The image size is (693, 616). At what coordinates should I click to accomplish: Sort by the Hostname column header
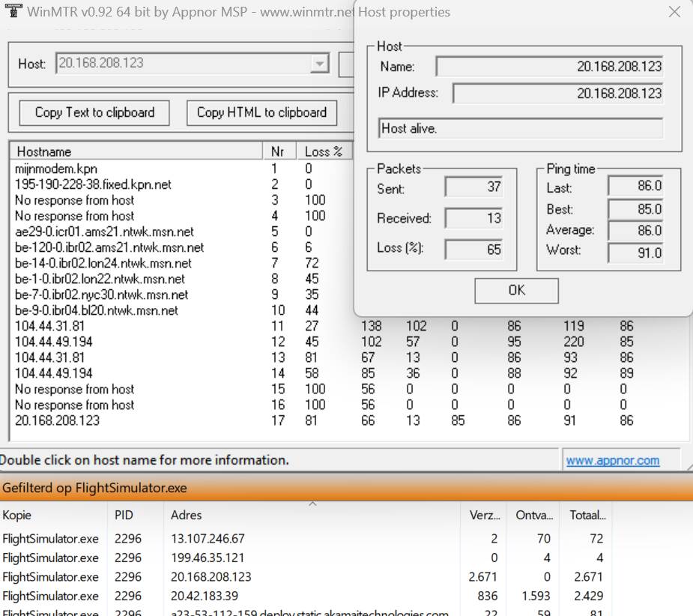(136, 151)
